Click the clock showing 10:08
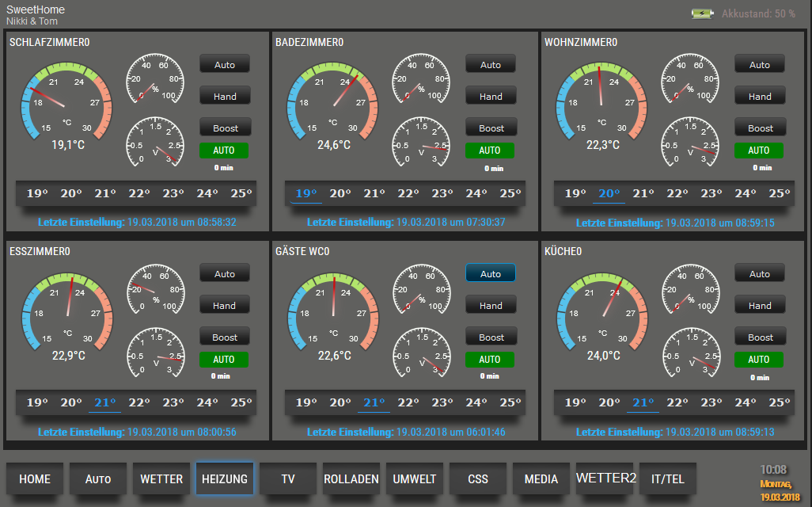The height and width of the screenshot is (507, 812). (773, 469)
